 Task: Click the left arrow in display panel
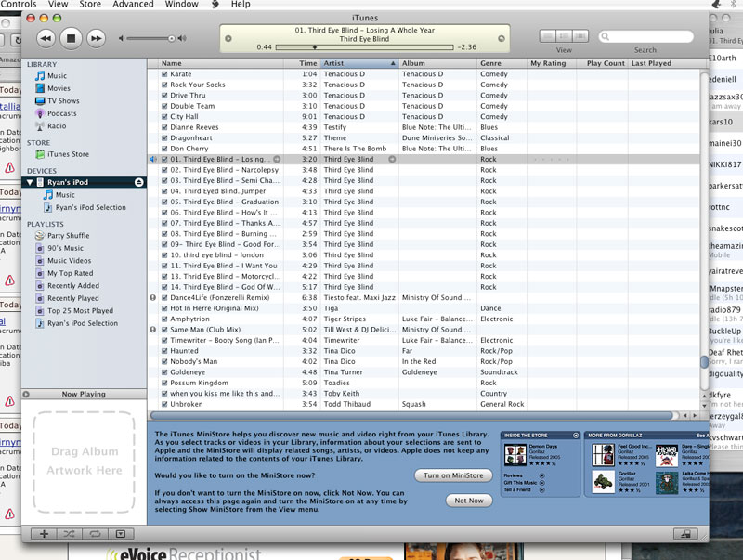tap(228, 38)
